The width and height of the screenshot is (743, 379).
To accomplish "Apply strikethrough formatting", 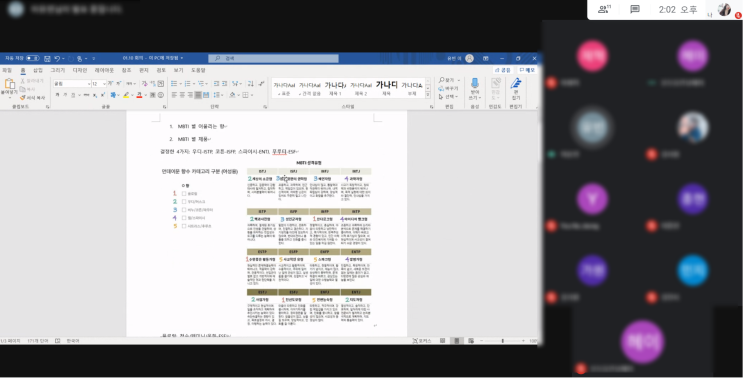I will point(86,95).
